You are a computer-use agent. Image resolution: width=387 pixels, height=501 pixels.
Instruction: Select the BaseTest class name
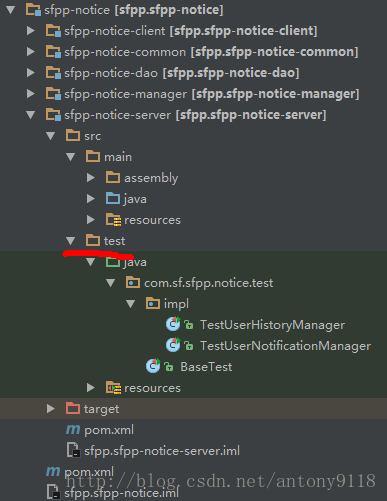pos(206,367)
